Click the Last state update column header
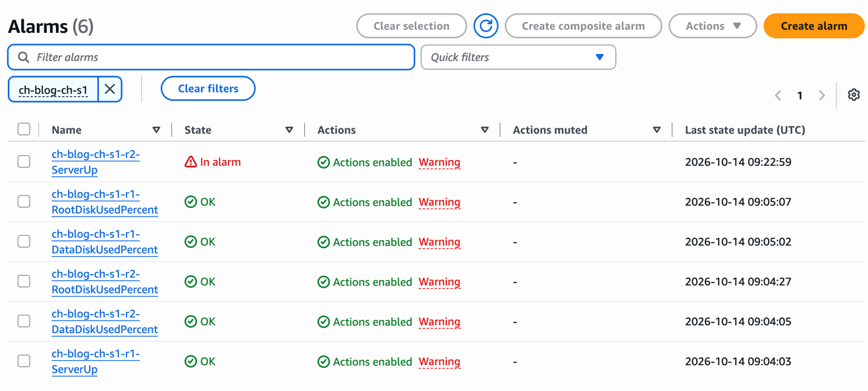This screenshot has height=391, width=868. coord(745,130)
